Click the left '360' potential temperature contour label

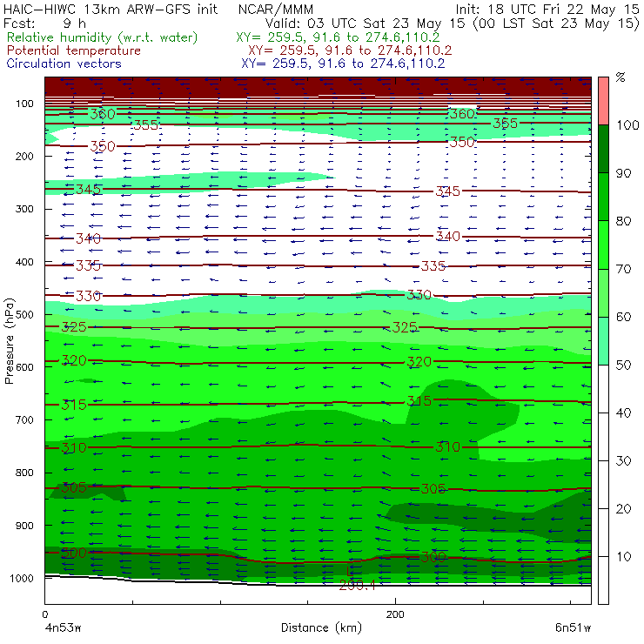tap(103, 114)
